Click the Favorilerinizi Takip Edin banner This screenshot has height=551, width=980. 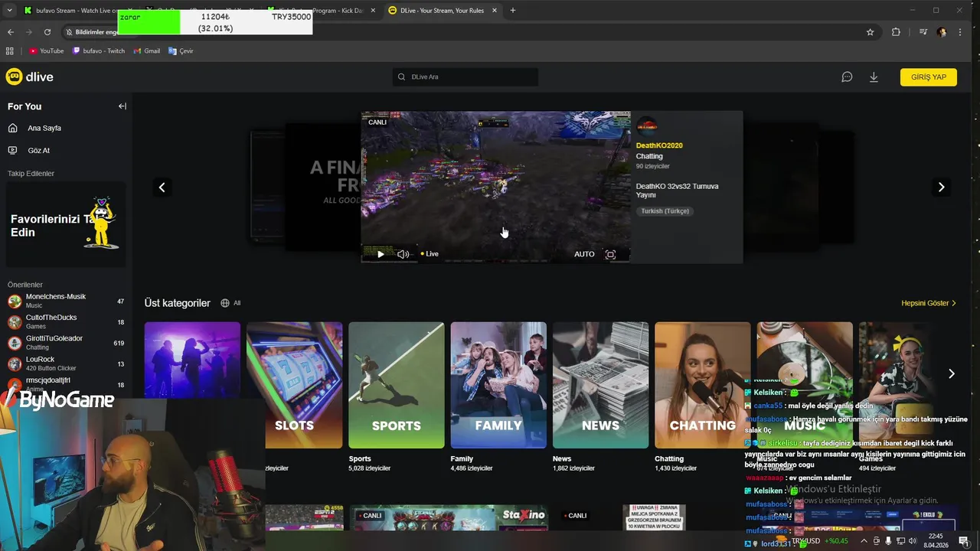point(66,224)
